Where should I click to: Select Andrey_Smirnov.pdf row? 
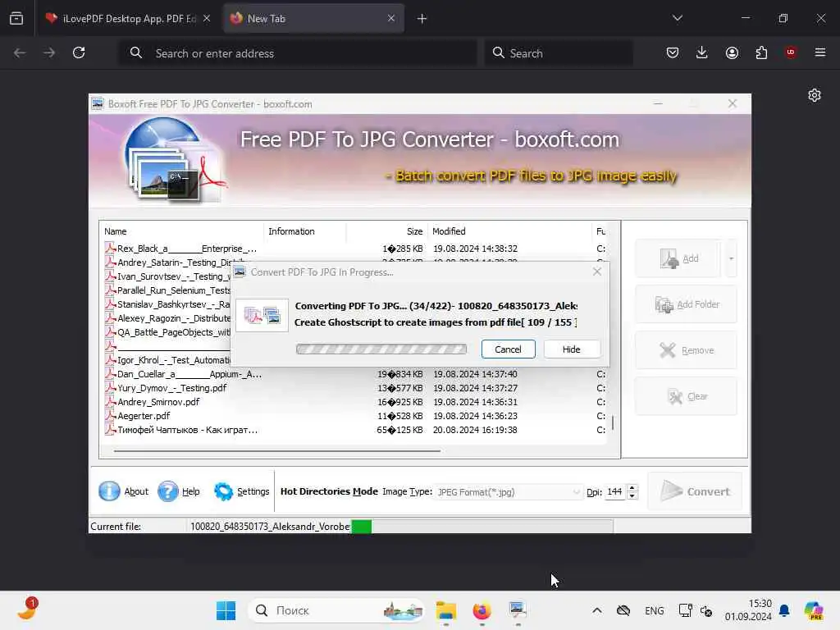click(354, 402)
